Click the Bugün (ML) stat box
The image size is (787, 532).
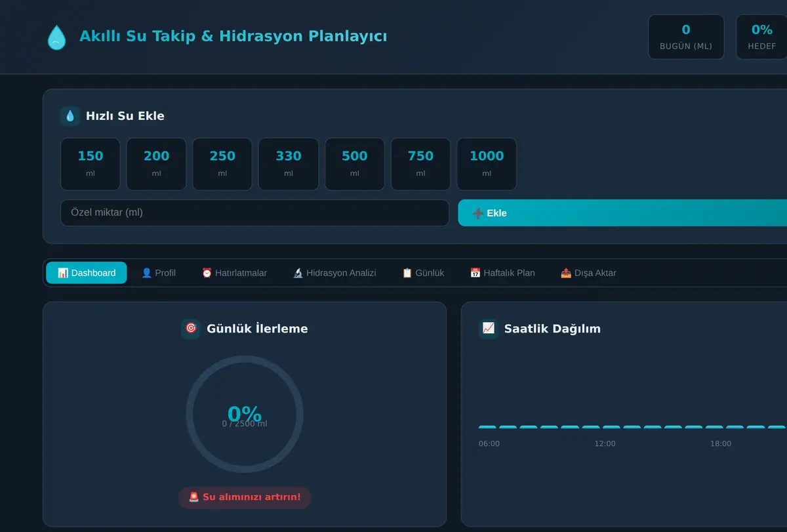[x=686, y=37]
